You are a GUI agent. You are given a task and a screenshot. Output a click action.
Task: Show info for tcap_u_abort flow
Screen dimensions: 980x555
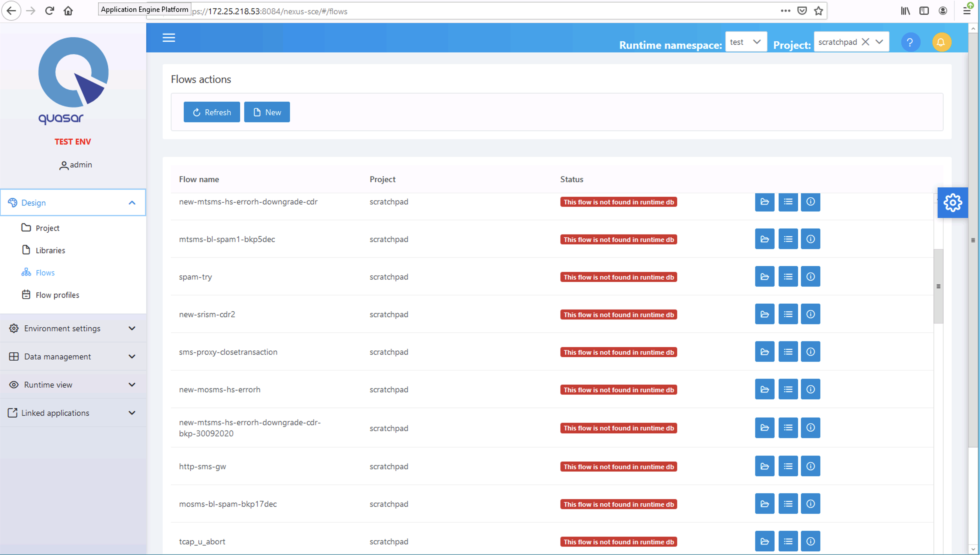point(810,541)
